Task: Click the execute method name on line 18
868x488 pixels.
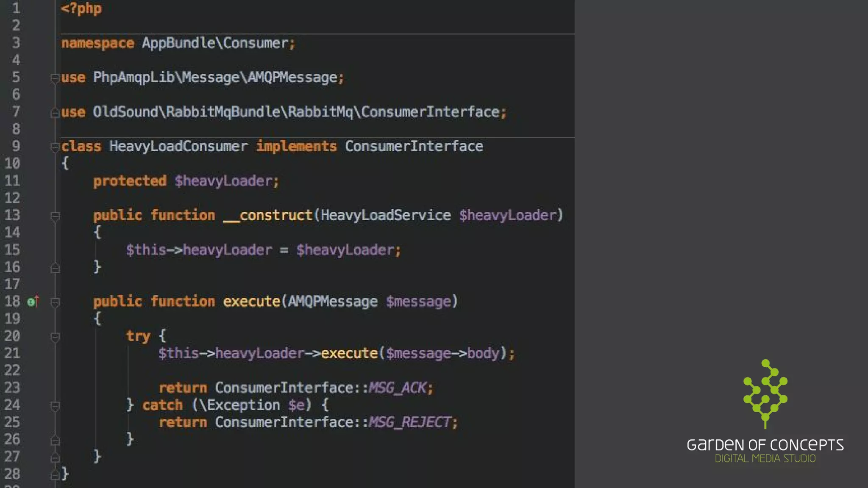Action: pyautogui.click(x=252, y=302)
